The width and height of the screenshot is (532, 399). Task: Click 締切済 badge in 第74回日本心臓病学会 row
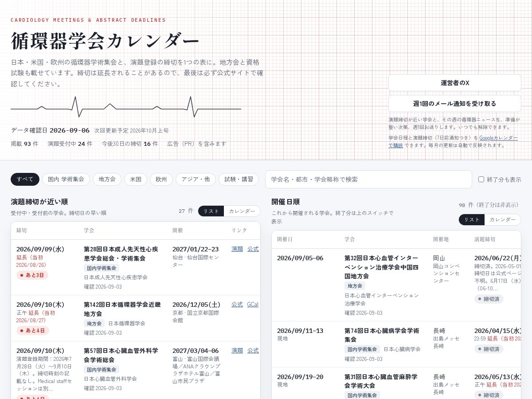(489, 349)
